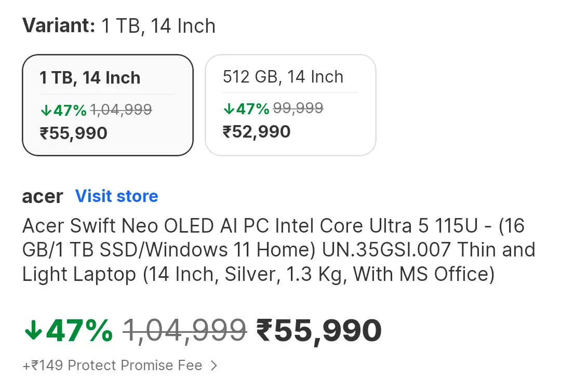
Task: Select the 512 GB, 14 Inch variant card
Action: click(290, 105)
